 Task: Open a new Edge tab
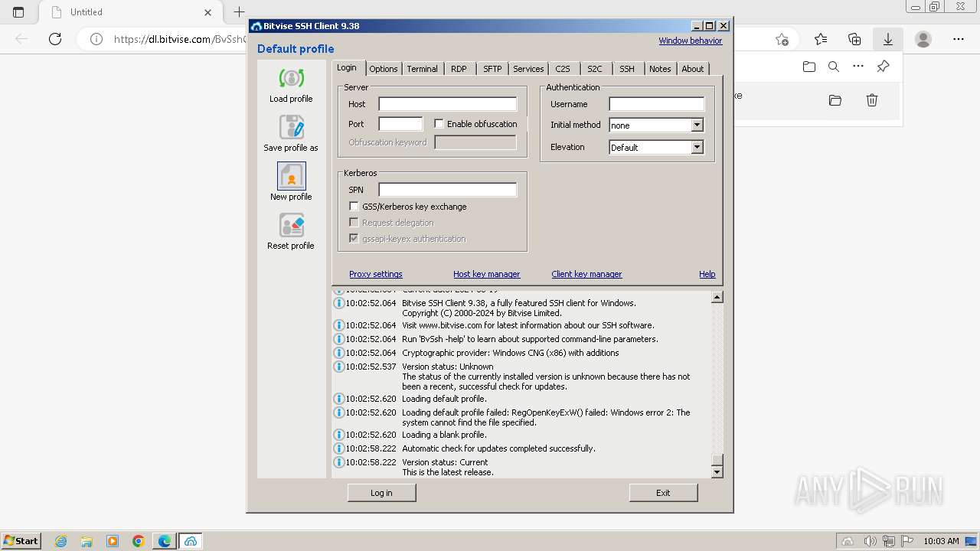click(239, 12)
